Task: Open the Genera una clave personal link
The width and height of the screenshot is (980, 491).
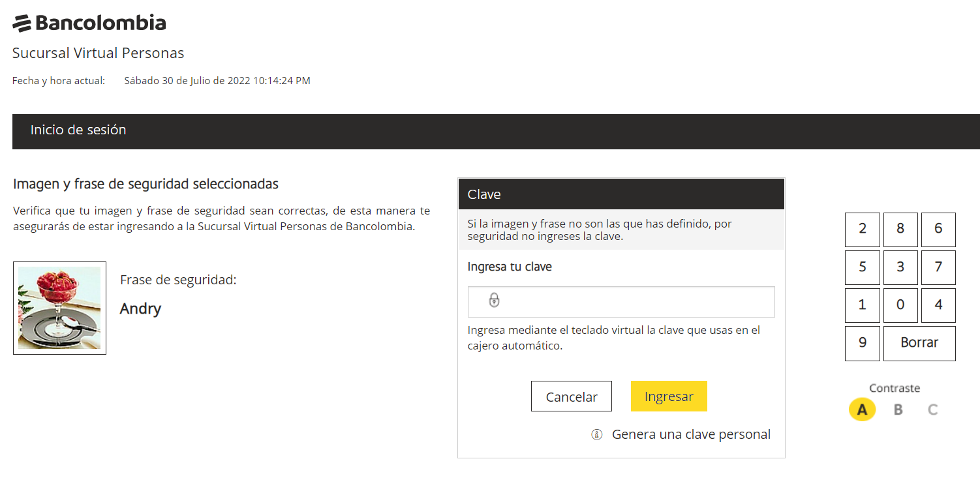Action: point(691,435)
